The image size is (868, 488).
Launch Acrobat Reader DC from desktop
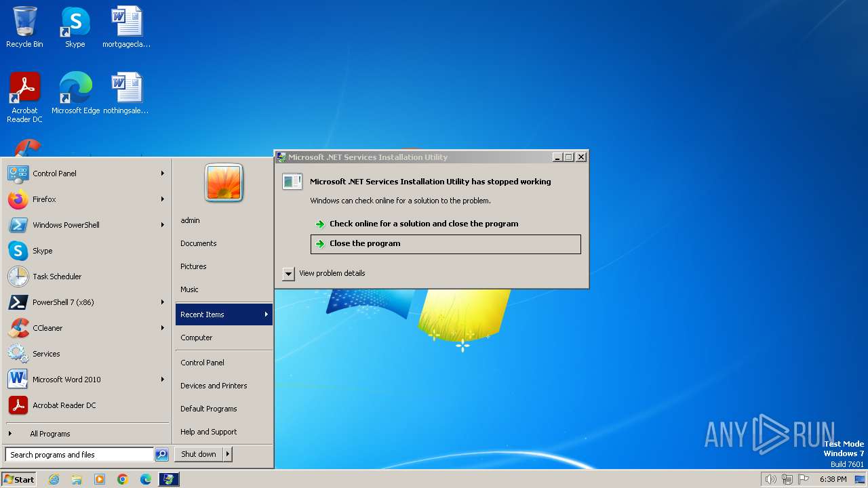tap(24, 97)
